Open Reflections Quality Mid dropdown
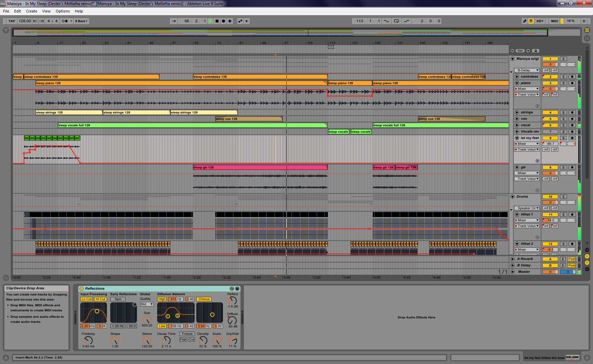593x364 pixels. (x=147, y=304)
